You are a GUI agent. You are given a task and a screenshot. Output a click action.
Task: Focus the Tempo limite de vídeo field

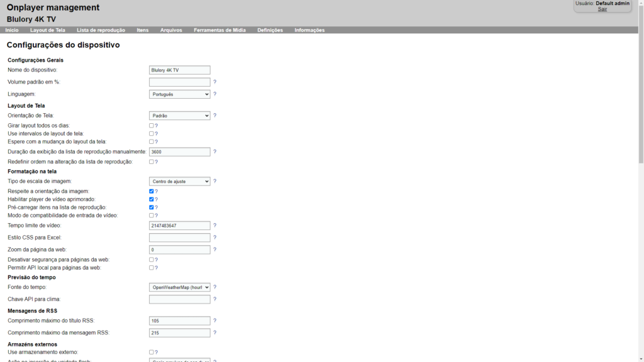coord(179,226)
